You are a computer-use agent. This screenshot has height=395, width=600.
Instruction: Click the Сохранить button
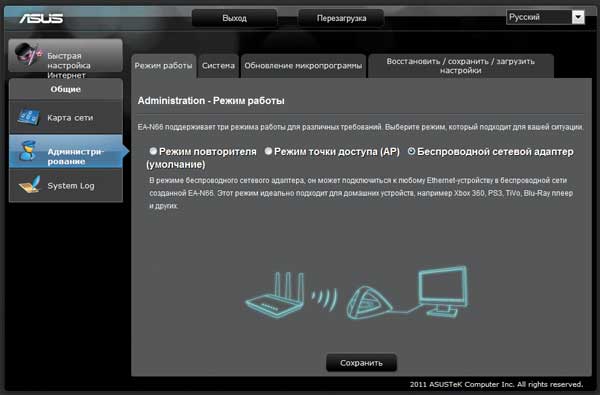pyautogui.click(x=361, y=362)
